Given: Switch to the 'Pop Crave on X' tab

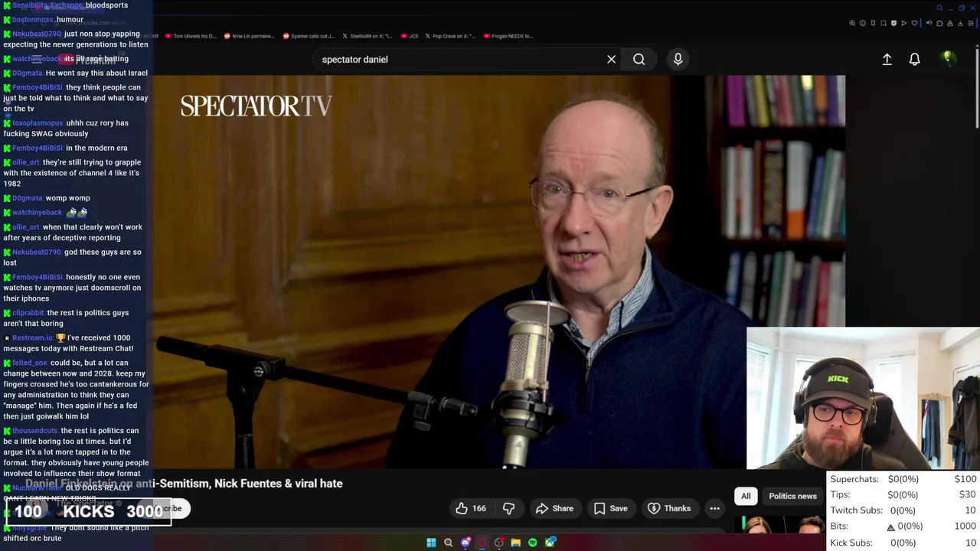Looking at the screenshot, I should coord(451,36).
